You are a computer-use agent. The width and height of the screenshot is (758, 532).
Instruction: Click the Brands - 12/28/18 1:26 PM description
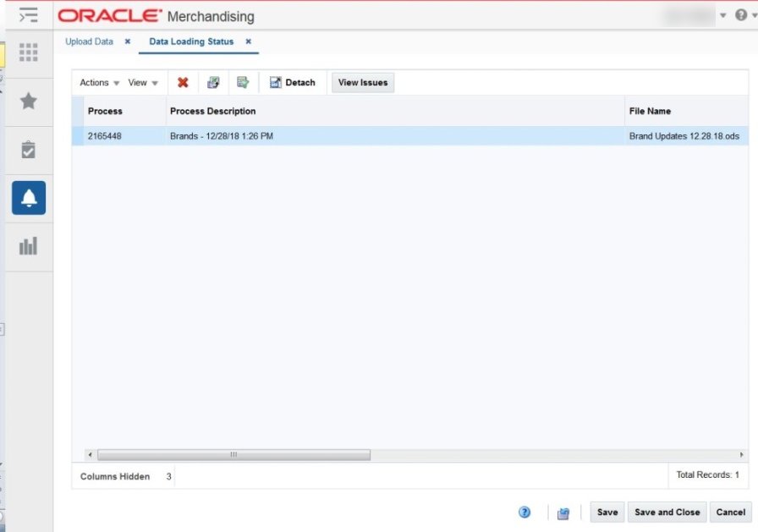(x=222, y=136)
